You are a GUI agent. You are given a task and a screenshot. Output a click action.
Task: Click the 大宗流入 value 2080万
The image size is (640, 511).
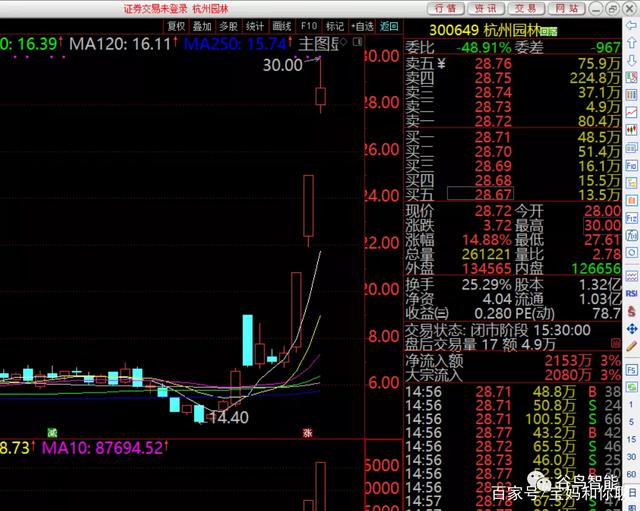tap(567, 375)
